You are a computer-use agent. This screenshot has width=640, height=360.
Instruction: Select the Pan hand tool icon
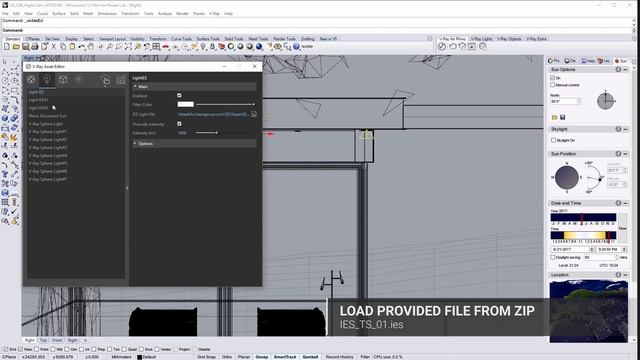(91, 47)
